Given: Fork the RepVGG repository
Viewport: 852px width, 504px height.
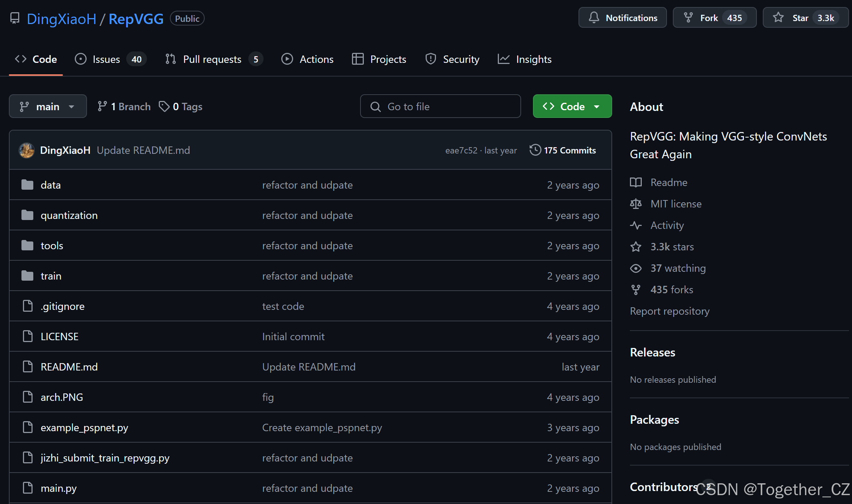Looking at the screenshot, I should click(x=714, y=18).
